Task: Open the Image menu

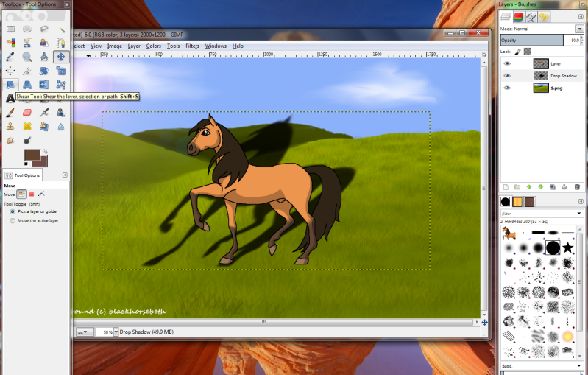Action: tap(114, 46)
